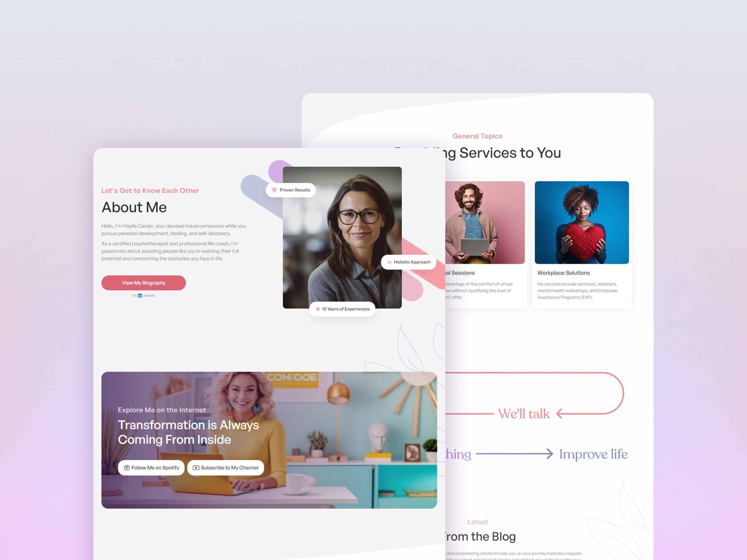This screenshot has height=560, width=747.
Task: Click the star icon near '10 Years of Experiences'
Action: pos(317,308)
